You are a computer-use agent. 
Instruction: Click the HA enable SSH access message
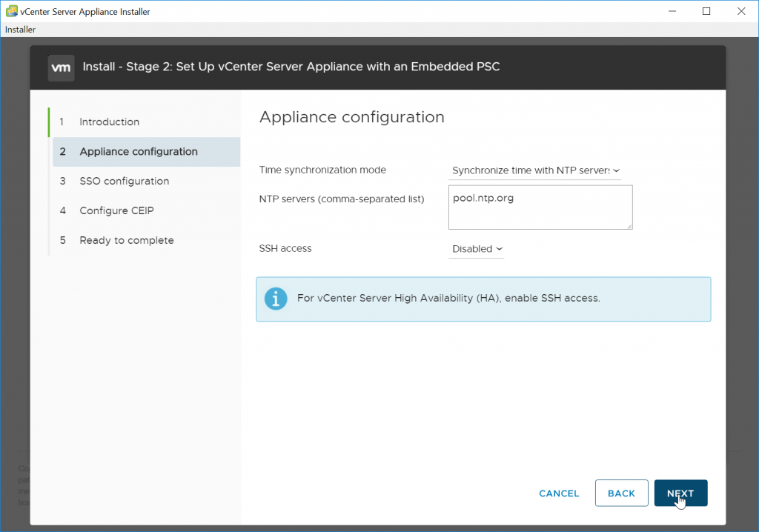448,298
